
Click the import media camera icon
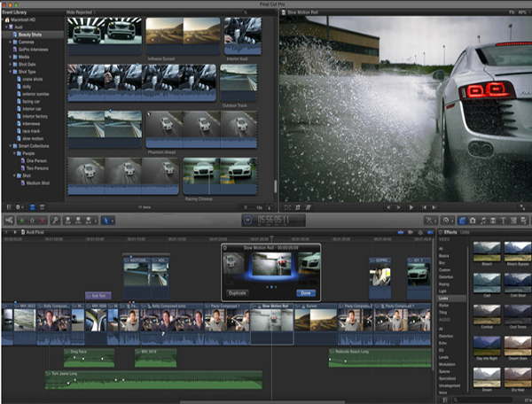coord(9,221)
